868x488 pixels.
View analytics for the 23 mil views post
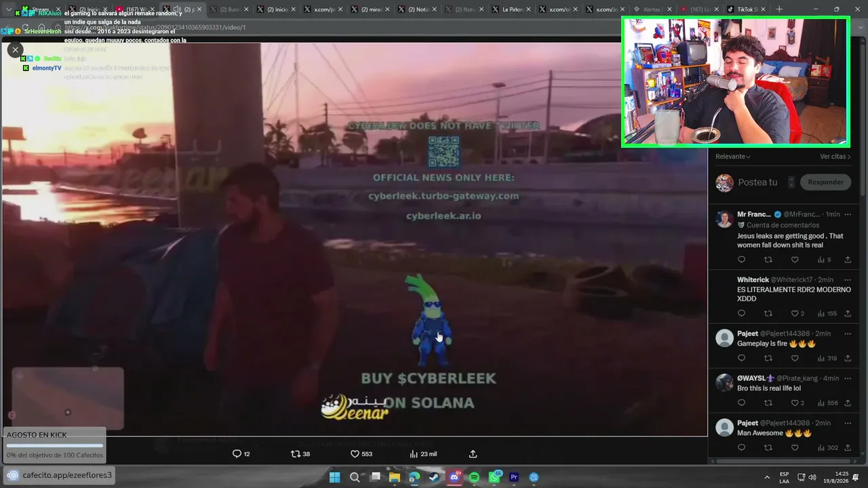423,454
